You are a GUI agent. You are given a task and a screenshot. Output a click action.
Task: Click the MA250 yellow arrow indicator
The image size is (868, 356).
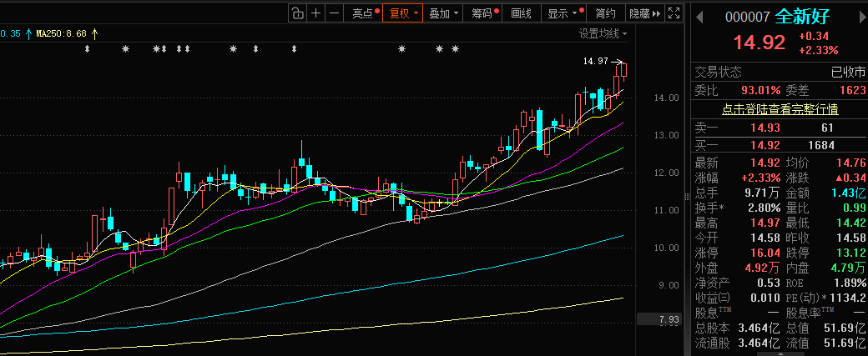tap(94, 33)
